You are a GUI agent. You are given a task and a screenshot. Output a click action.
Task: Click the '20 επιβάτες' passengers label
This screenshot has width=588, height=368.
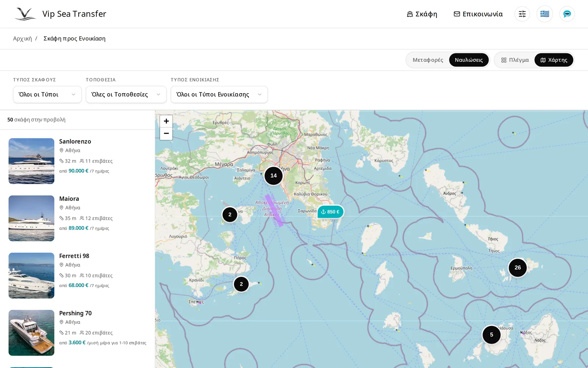[96, 333]
